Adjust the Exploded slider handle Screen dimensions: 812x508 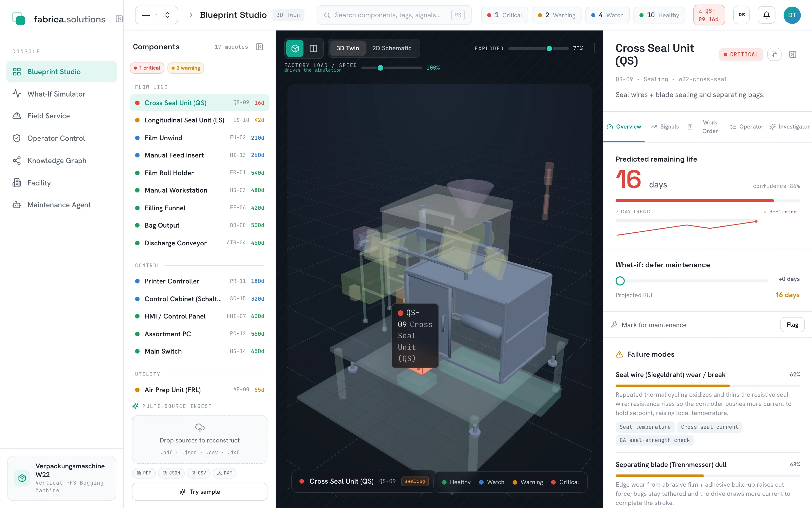[x=549, y=48]
